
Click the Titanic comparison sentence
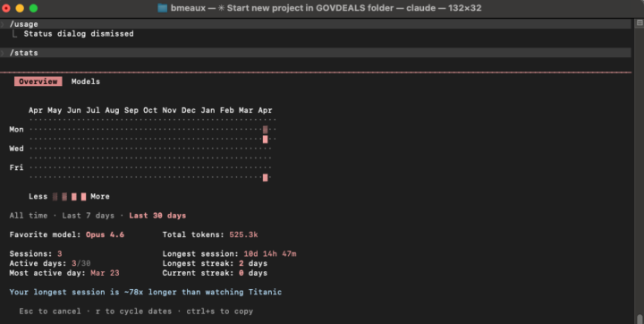146,292
